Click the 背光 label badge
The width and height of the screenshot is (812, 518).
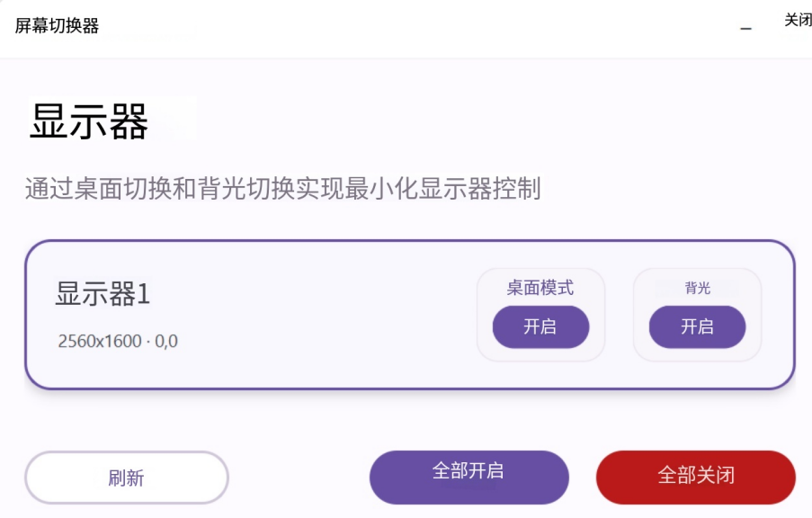[x=697, y=288]
